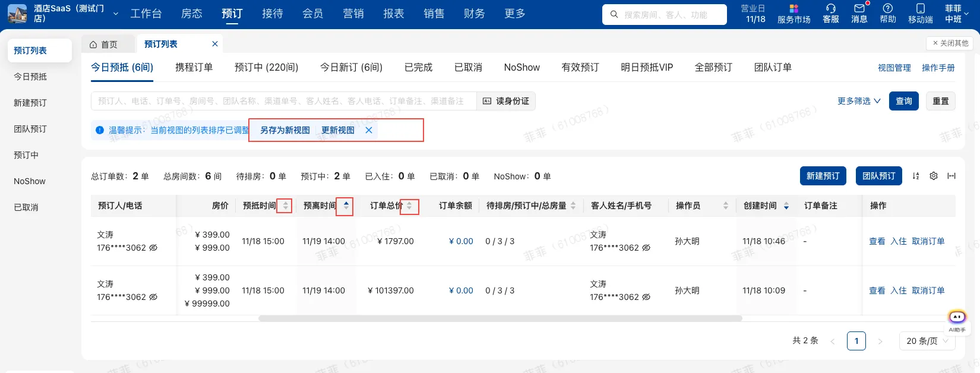This screenshot has height=373, width=980.
Task: Switch to the 携程订单 tab
Action: pyautogui.click(x=194, y=68)
